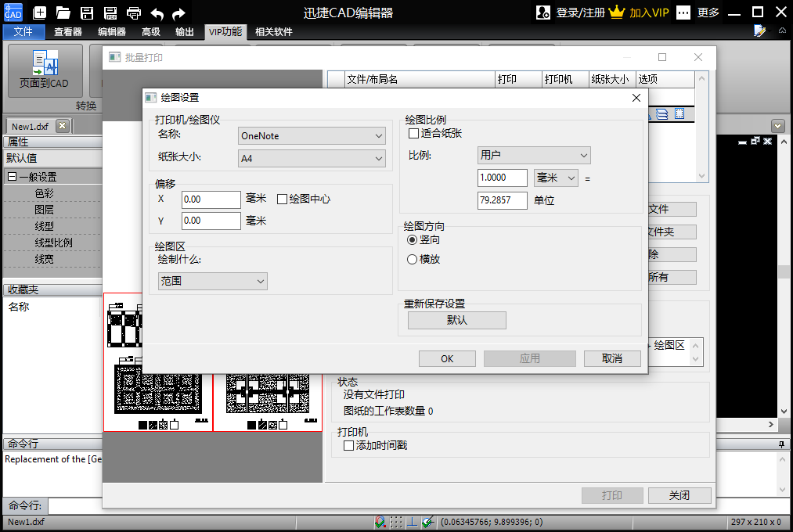Switch to the 输出 tab
Screen dimensions: 793x532
click(185, 32)
